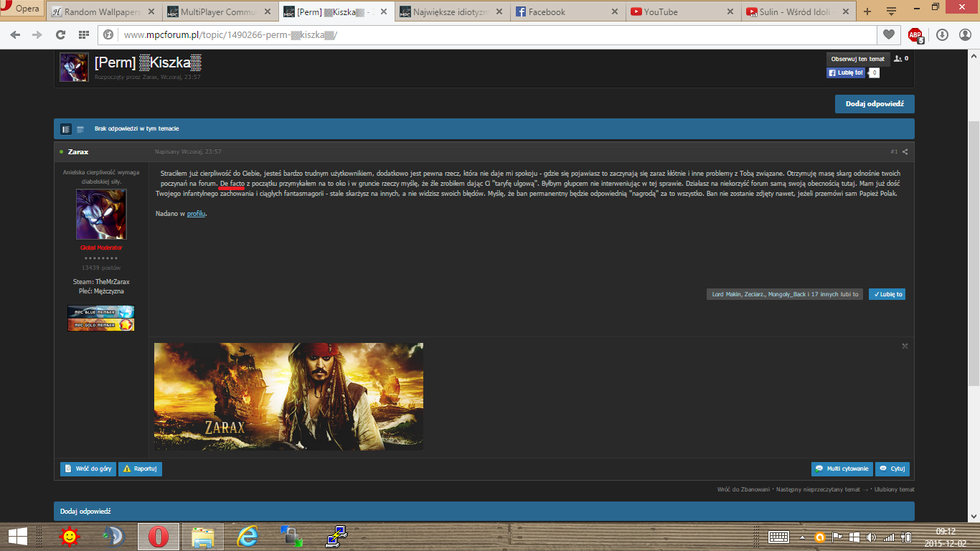Image resolution: width=980 pixels, height=551 pixels.
Task: Open File Explorer from the taskbar
Action: 203,536
